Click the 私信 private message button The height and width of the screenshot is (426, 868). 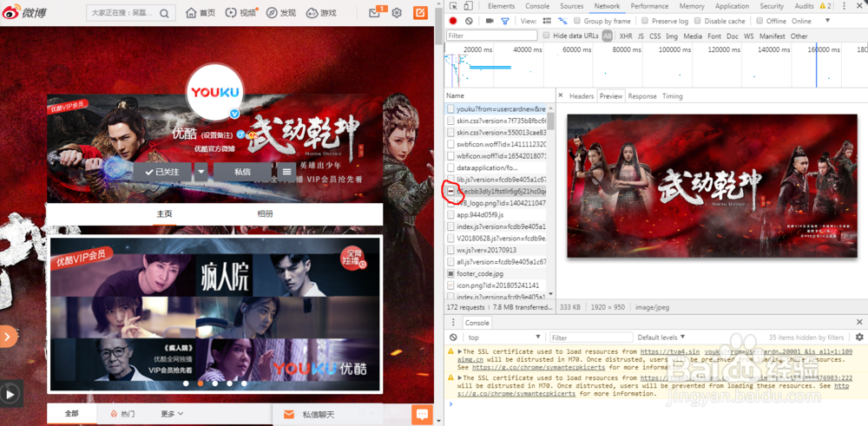242,172
